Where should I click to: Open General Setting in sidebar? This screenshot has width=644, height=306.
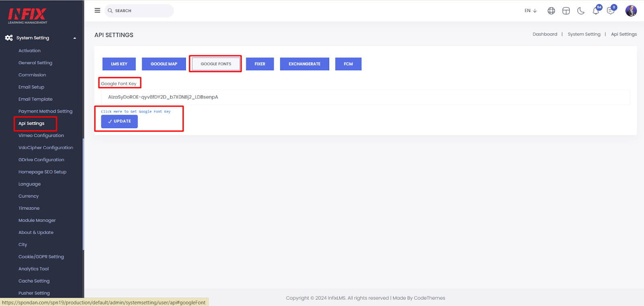click(35, 63)
